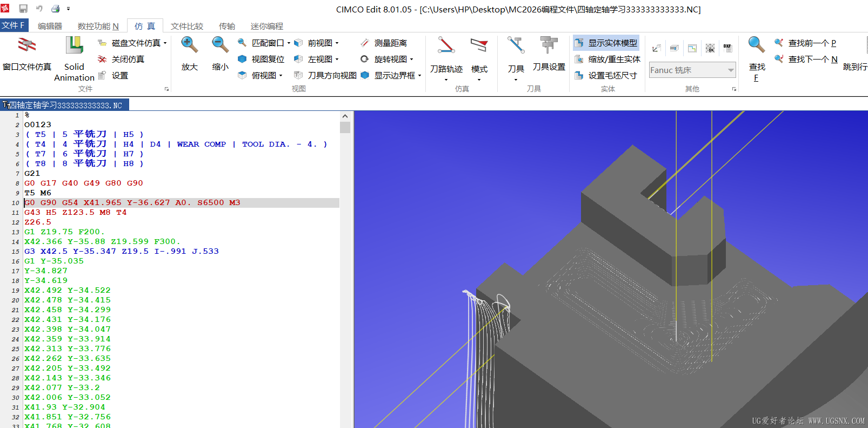
Task: Select the 四轴定轴学习333333333333.NC document tab
Action: 65,105
